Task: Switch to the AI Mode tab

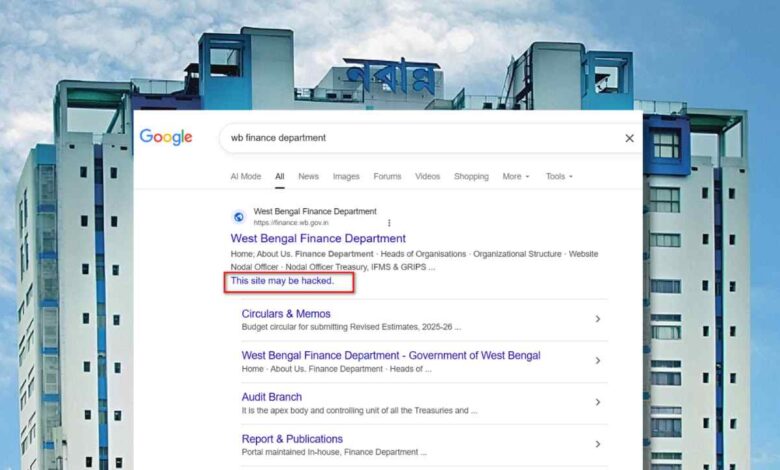Action: 245,177
